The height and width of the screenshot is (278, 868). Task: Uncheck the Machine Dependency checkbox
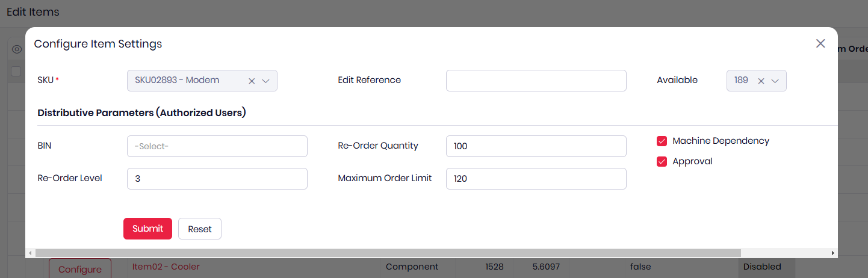click(x=662, y=141)
